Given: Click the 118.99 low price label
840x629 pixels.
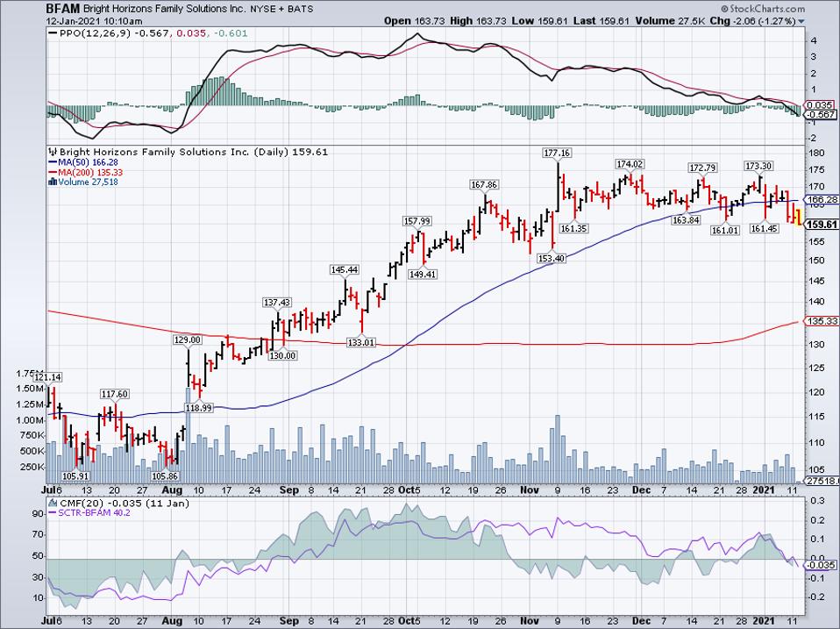Looking at the screenshot, I should [x=199, y=408].
